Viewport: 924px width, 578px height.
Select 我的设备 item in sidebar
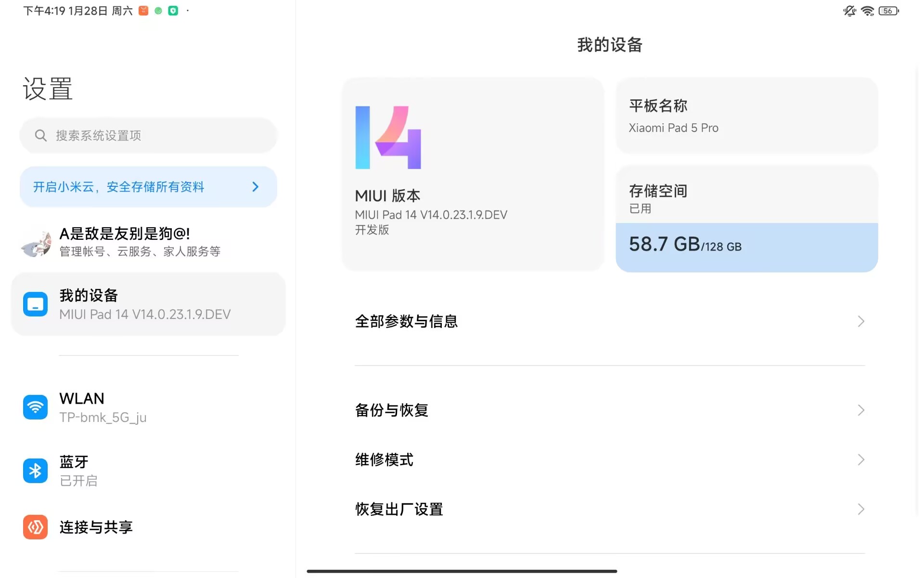(x=149, y=304)
